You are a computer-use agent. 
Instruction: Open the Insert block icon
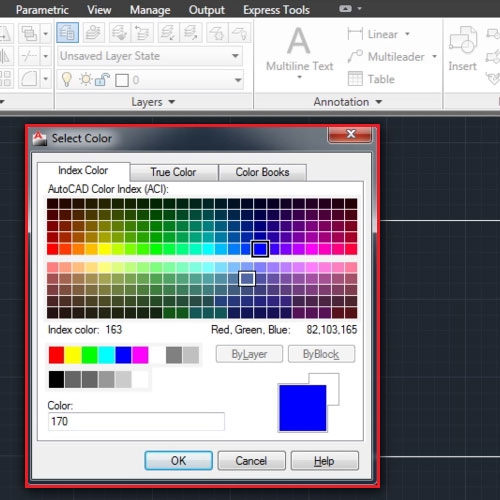(x=463, y=40)
